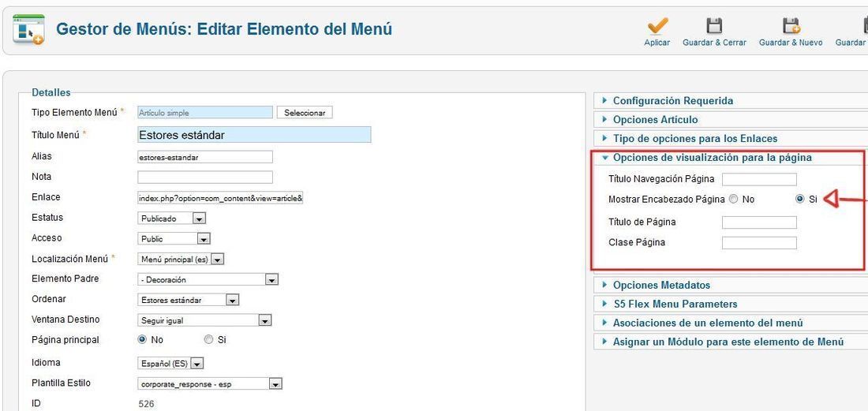Click the Título de Página field

759,222
